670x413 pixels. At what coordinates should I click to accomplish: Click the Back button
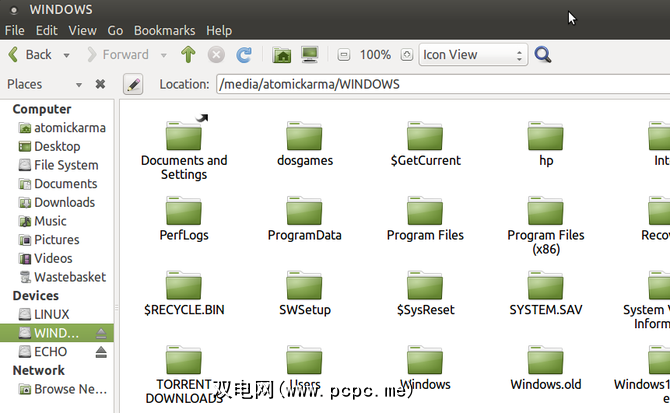click(x=31, y=55)
